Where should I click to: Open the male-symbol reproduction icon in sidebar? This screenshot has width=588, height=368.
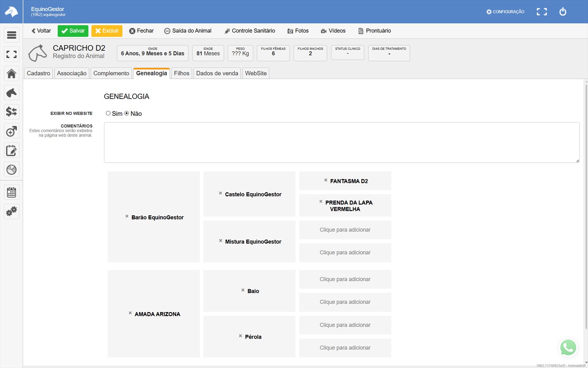coord(11,131)
